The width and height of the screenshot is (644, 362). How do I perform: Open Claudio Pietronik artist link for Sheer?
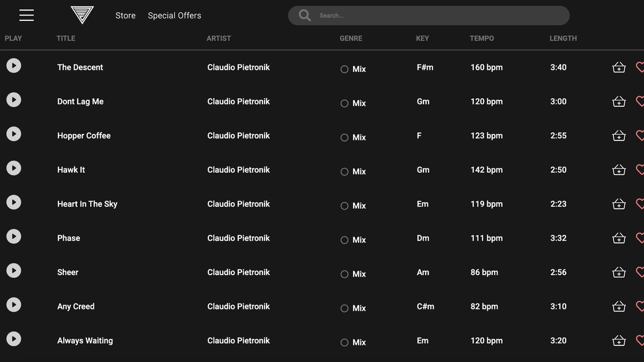point(238,272)
